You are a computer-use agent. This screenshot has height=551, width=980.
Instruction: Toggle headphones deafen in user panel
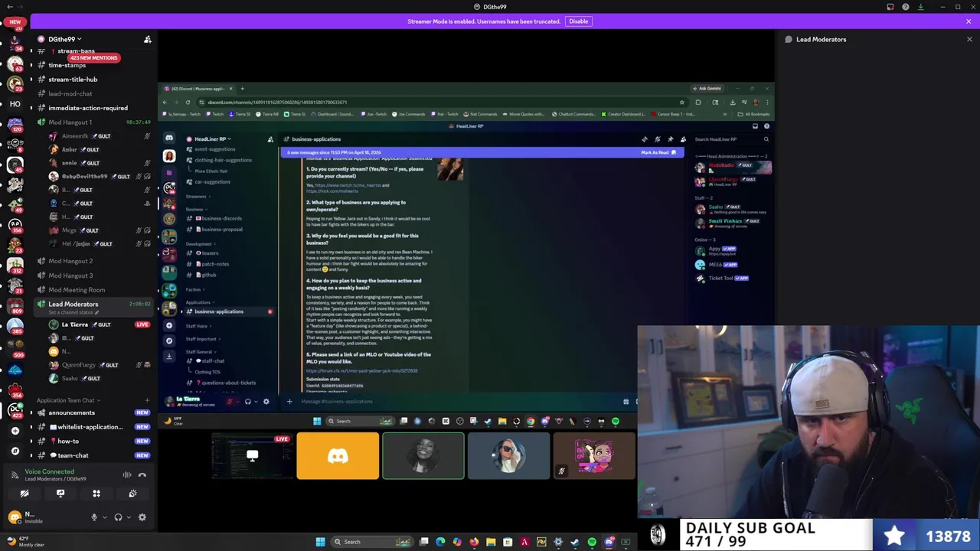[118, 517]
